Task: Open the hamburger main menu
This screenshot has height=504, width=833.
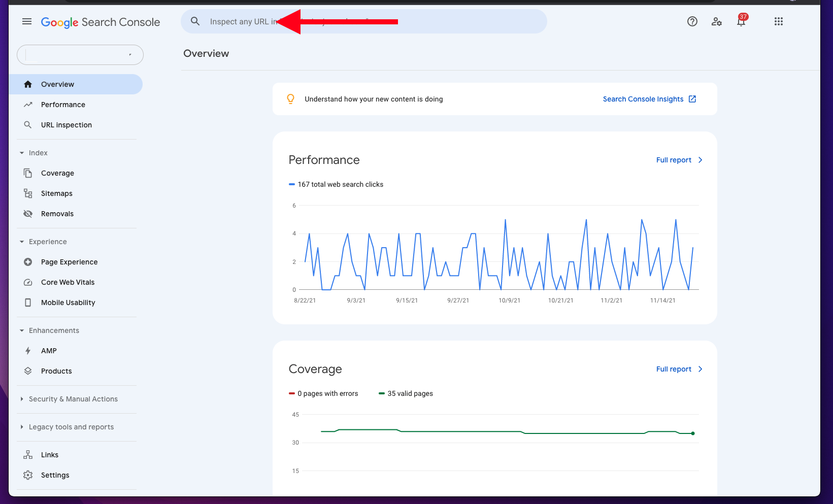Action: pyautogui.click(x=27, y=21)
